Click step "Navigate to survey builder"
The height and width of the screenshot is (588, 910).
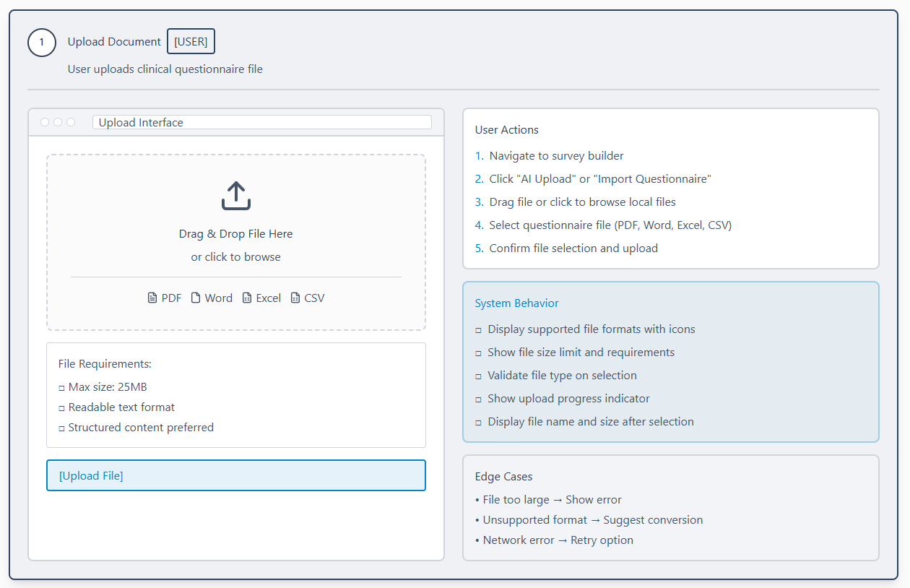(x=556, y=155)
